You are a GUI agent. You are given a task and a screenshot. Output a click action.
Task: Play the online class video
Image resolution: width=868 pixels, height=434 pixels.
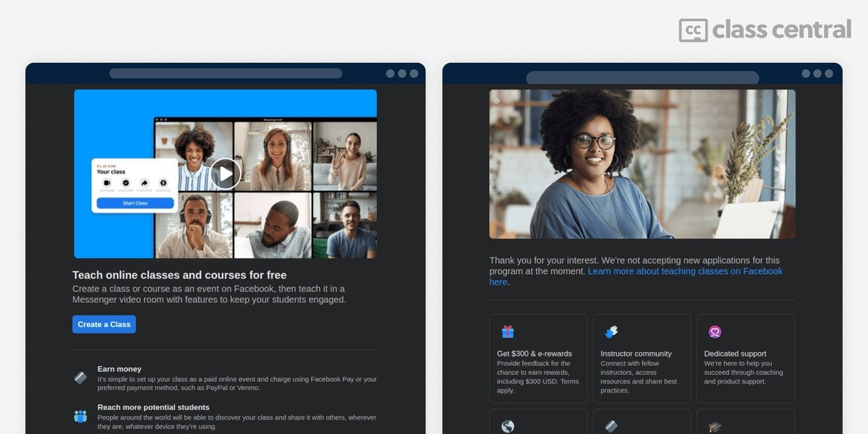point(226,174)
